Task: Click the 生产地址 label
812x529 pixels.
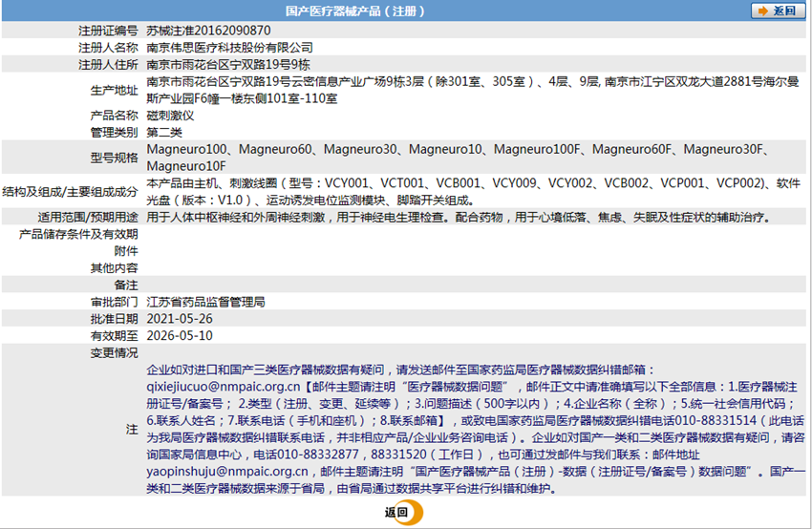Action: point(114,90)
